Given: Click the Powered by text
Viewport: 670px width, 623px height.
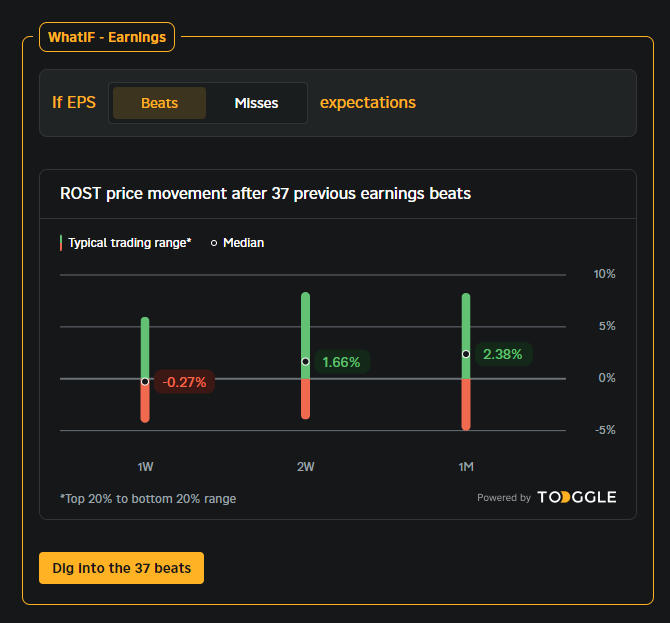Looking at the screenshot, I should (504, 498).
